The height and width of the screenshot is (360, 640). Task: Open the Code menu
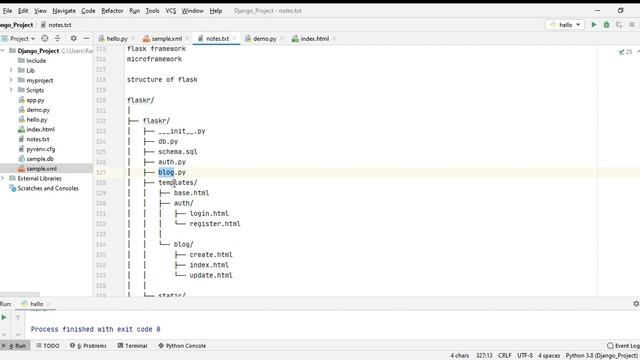[88, 11]
